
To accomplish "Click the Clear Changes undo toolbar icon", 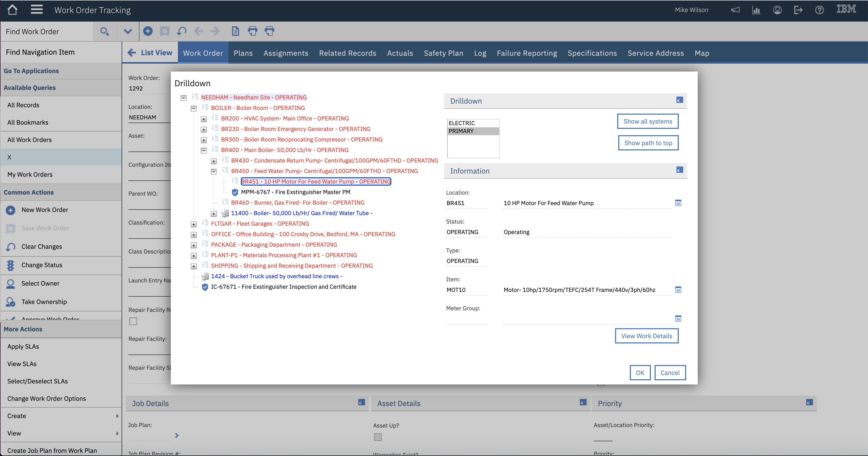I will coord(182,31).
